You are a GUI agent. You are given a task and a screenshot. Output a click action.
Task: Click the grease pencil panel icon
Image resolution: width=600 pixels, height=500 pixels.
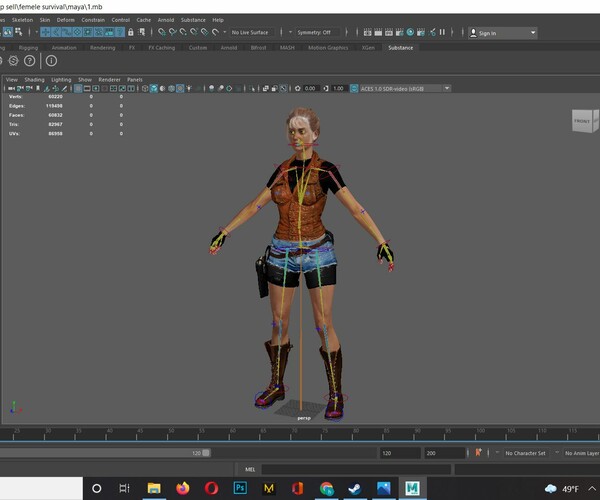click(x=64, y=89)
